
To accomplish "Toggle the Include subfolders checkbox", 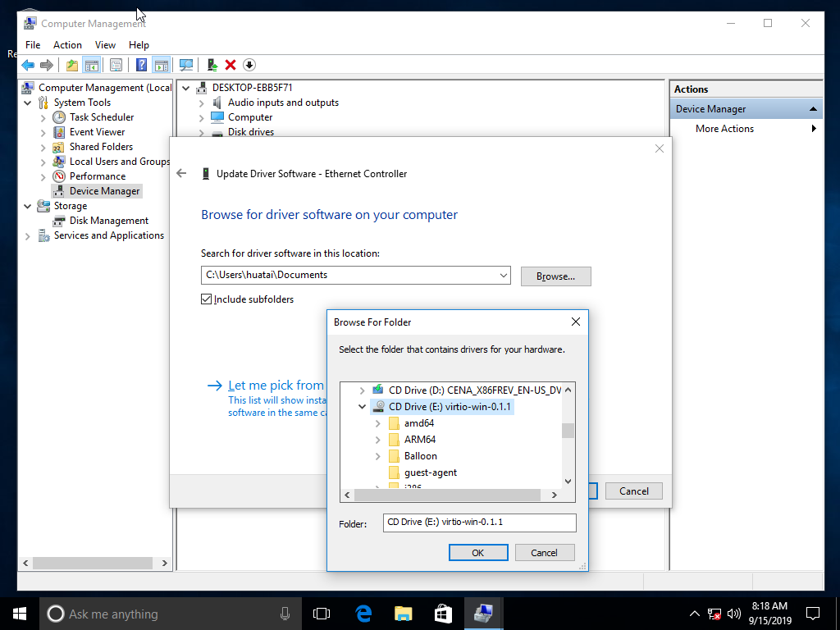I will tap(207, 299).
